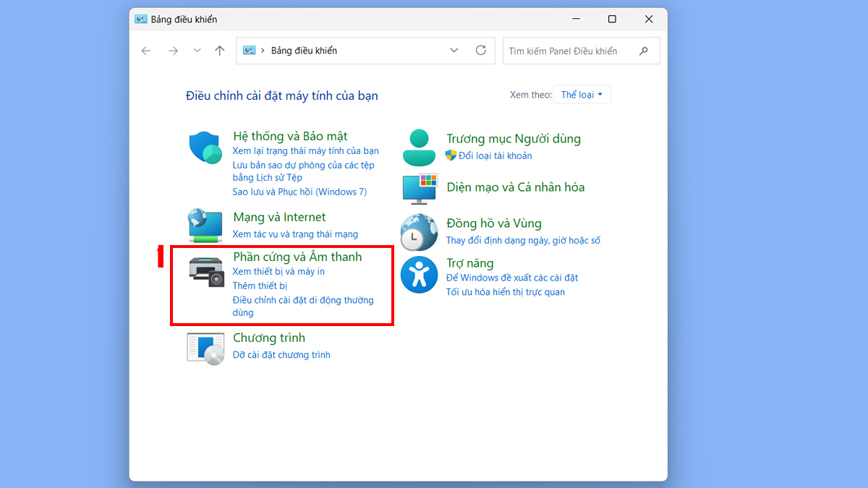
Task: Click Để Windows đề xuất các cài đặt
Action: 512,278
